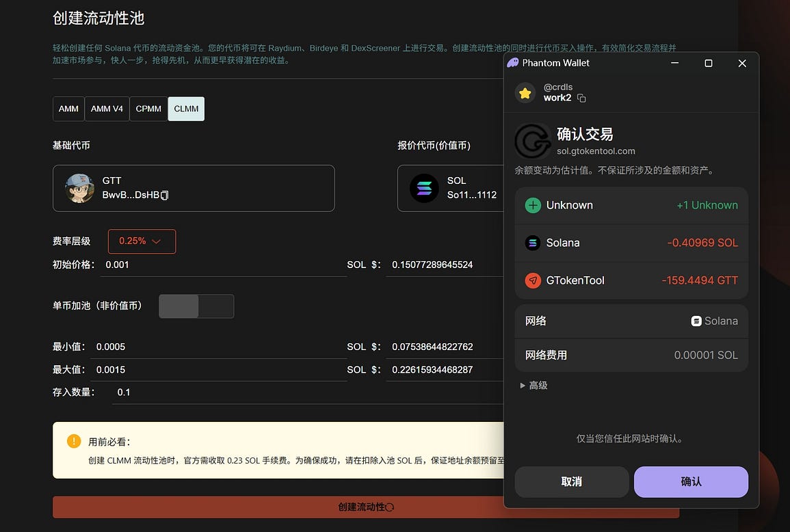Minimize the Phantom Wallet window
The height and width of the screenshot is (532, 790).
point(674,63)
